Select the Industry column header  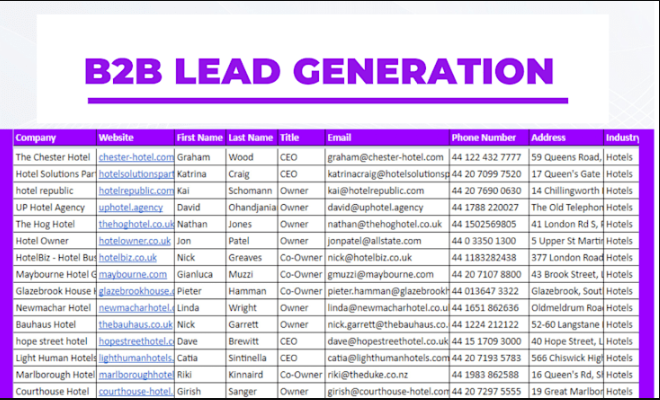pos(622,138)
